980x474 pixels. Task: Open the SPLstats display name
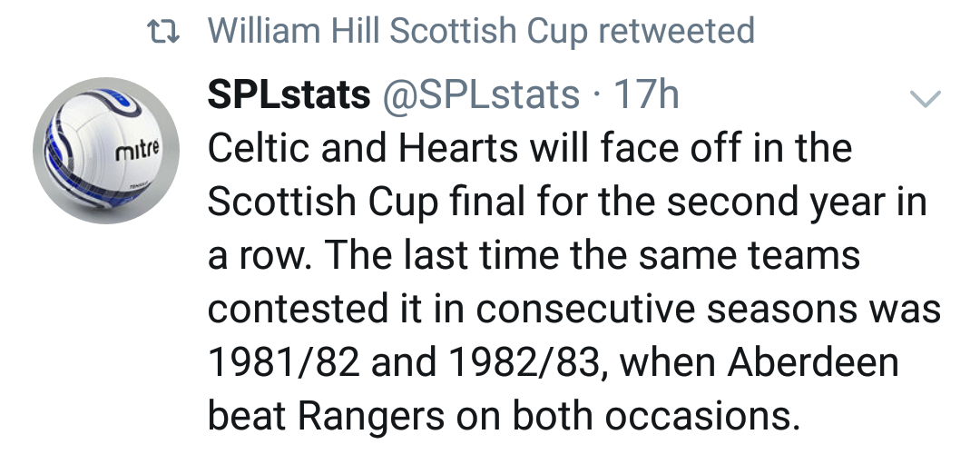(x=289, y=95)
